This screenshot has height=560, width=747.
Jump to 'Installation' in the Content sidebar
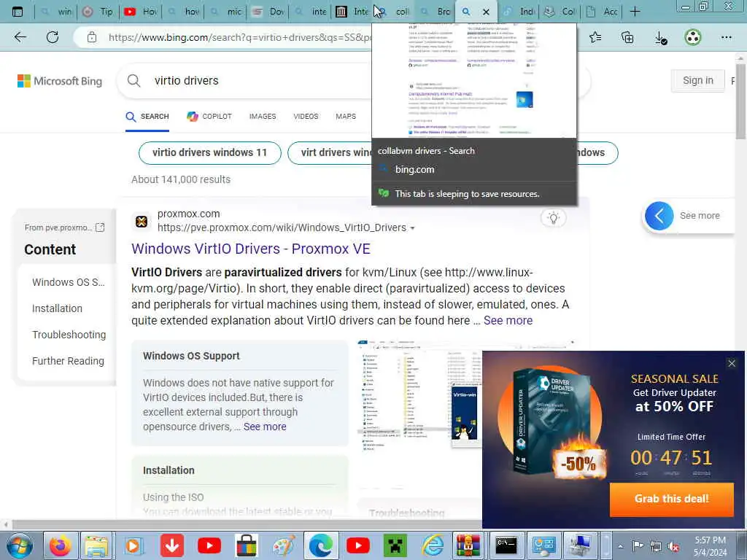click(57, 308)
